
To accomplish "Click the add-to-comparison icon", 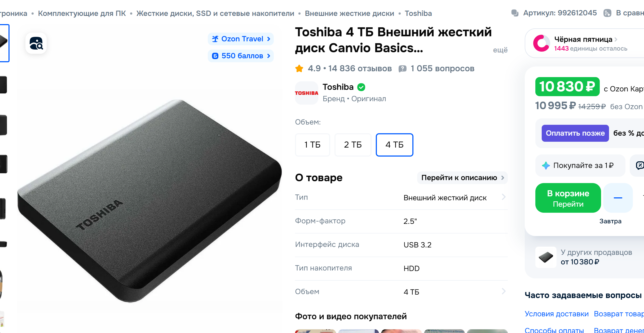I will coord(607,13).
